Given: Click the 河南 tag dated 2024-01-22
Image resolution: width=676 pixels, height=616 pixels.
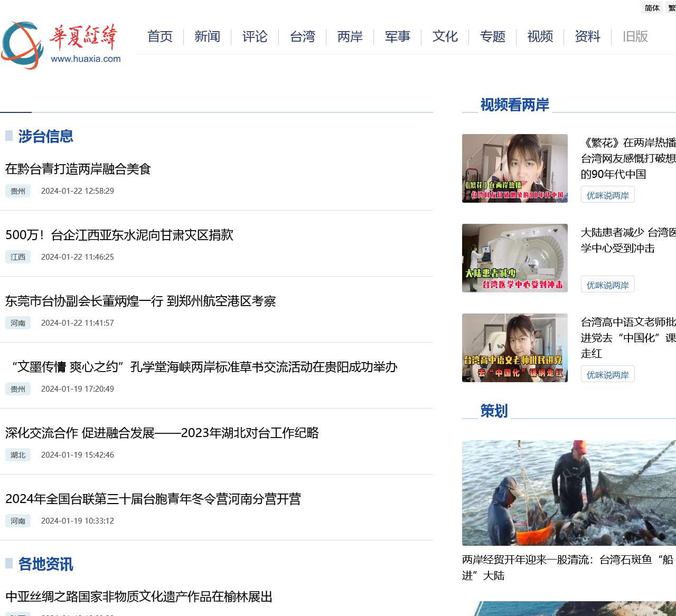Looking at the screenshot, I should point(18,323).
